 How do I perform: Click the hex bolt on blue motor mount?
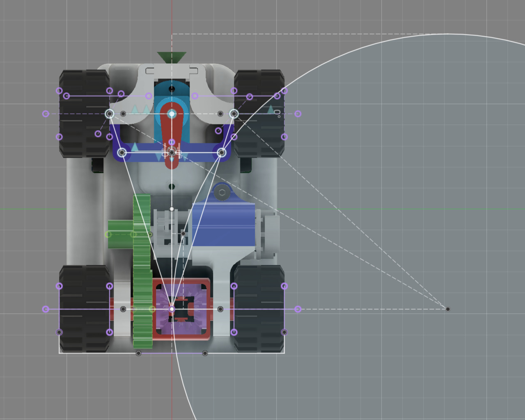coord(222,192)
